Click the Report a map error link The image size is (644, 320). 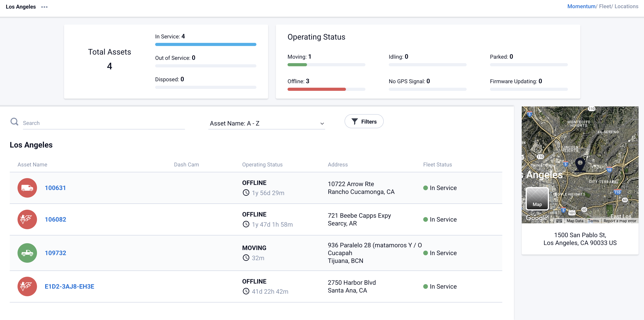(x=619, y=221)
